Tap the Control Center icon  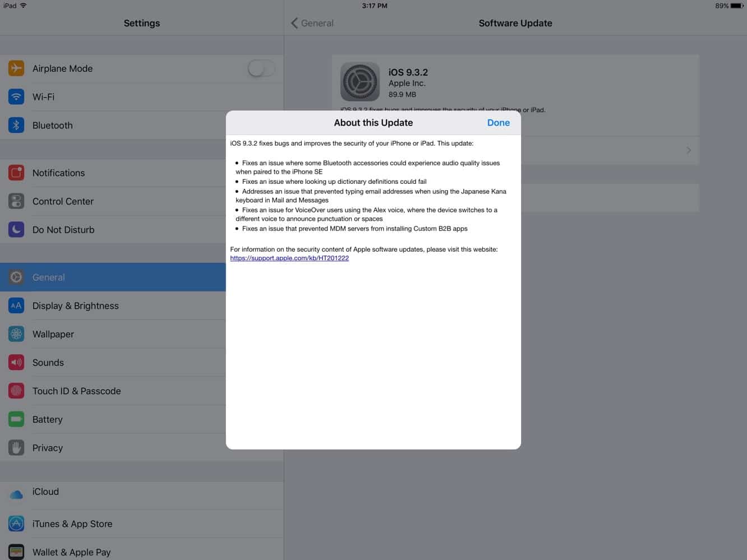pos(16,201)
